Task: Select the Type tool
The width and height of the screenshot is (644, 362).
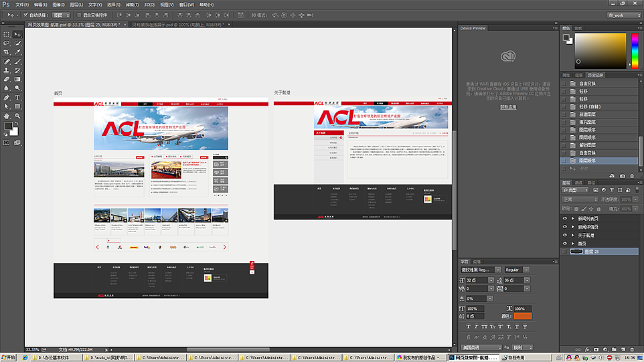Action: click(17, 98)
